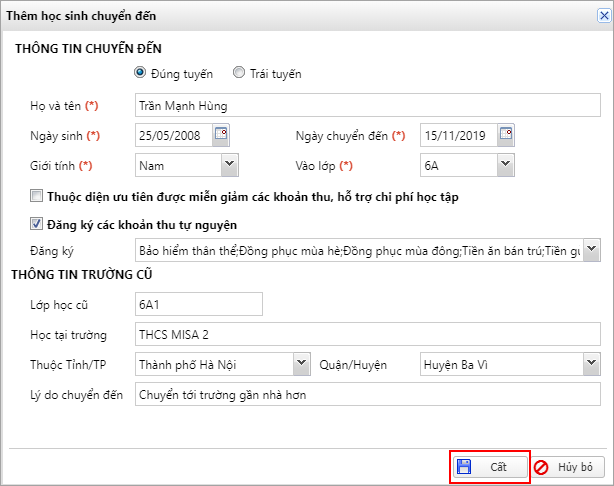Uncheck Đăng ký các khoản thu tự nguyện
The height and width of the screenshot is (486, 614).
pyautogui.click(x=37, y=224)
